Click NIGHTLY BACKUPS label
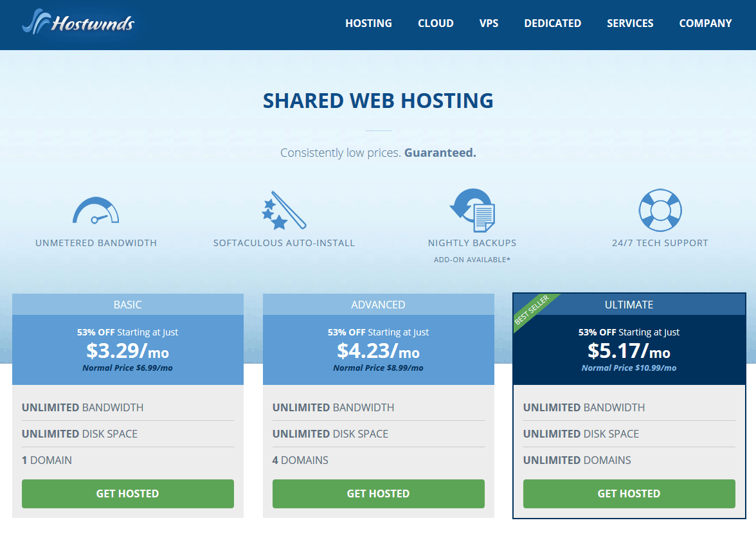Image resolution: width=756 pixels, height=534 pixels. point(472,243)
